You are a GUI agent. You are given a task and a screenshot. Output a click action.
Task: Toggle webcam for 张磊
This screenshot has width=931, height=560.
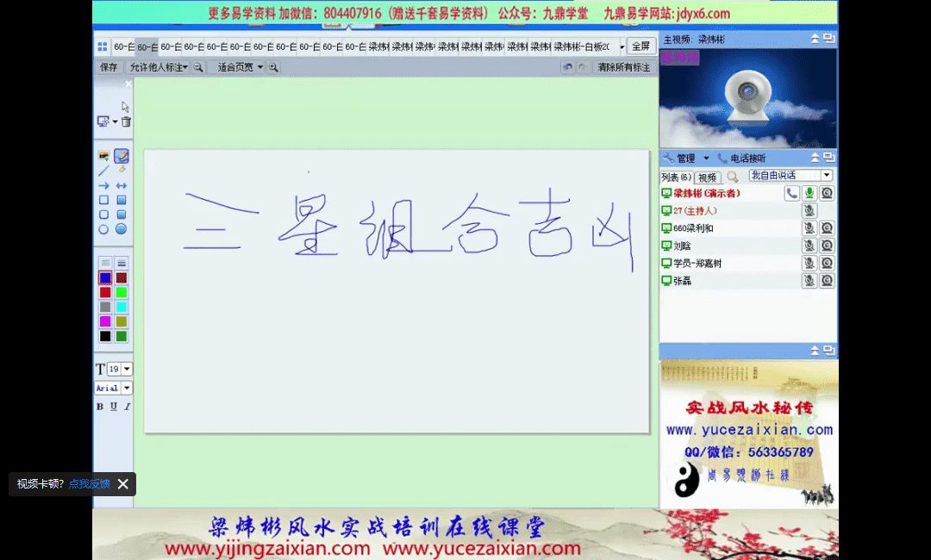[x=827, y=281]
